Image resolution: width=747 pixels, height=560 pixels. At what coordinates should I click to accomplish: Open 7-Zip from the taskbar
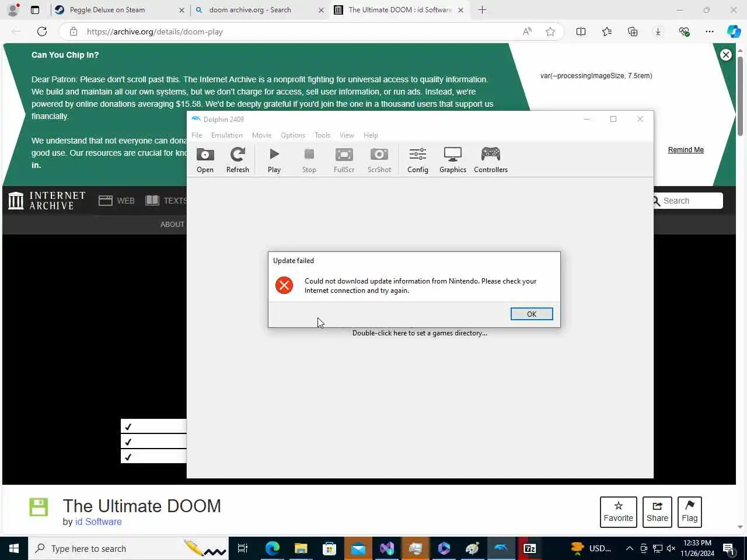(x=530, y=548)
